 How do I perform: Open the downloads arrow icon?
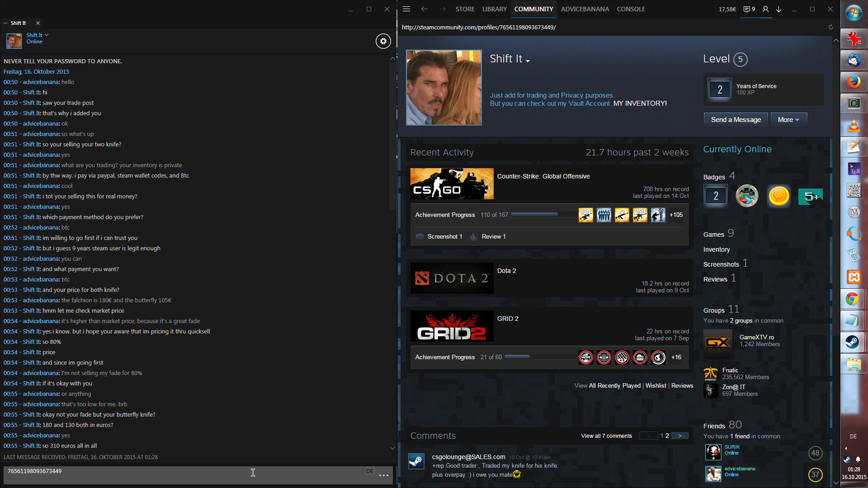click(x=779, y=9)
